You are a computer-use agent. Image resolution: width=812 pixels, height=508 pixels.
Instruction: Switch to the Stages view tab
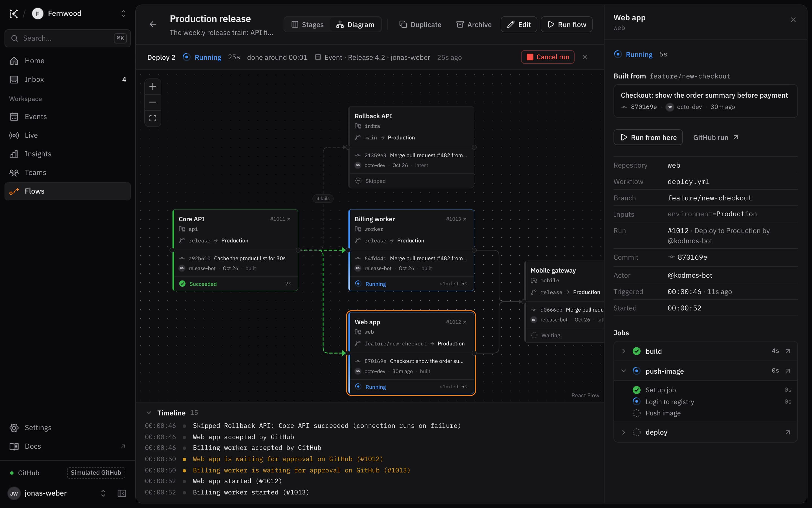pos(307,25)
